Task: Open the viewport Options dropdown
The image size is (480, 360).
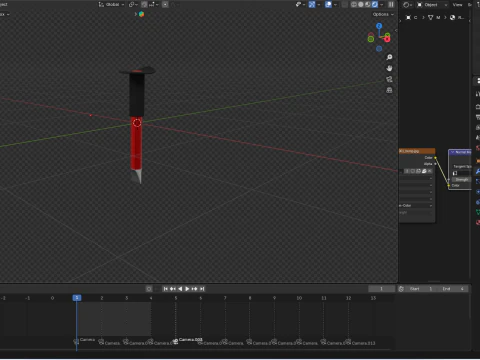Action: coord(383,14)
